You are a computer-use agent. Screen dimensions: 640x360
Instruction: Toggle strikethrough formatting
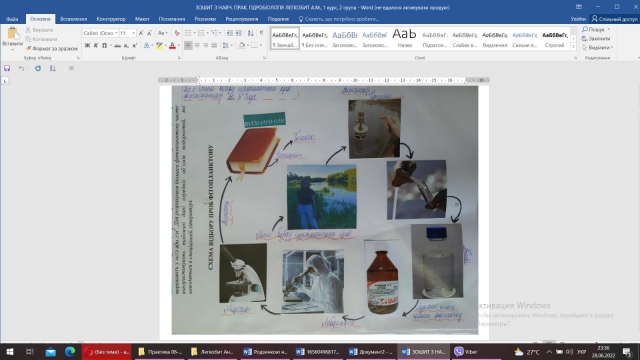118,45
